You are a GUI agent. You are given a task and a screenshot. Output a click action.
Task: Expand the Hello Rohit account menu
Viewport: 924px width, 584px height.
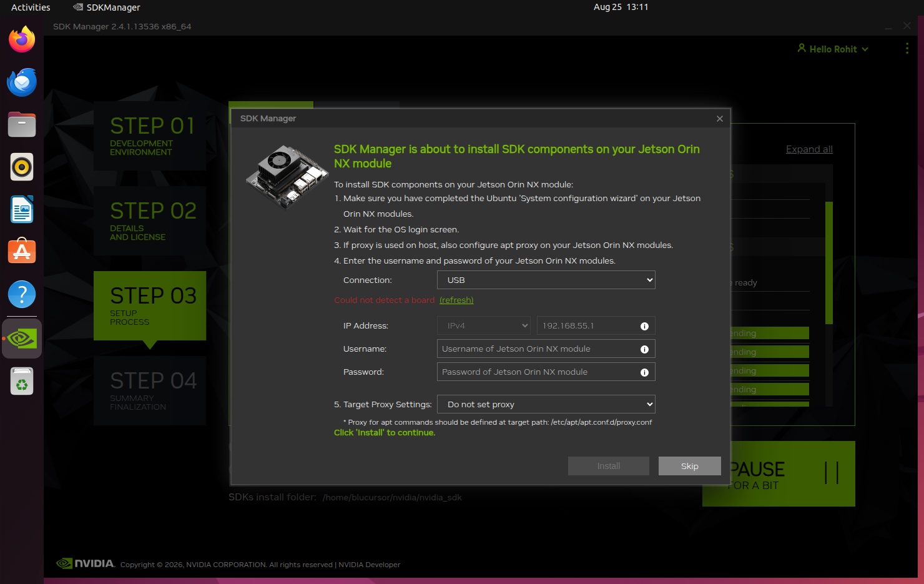pos(833,49)
